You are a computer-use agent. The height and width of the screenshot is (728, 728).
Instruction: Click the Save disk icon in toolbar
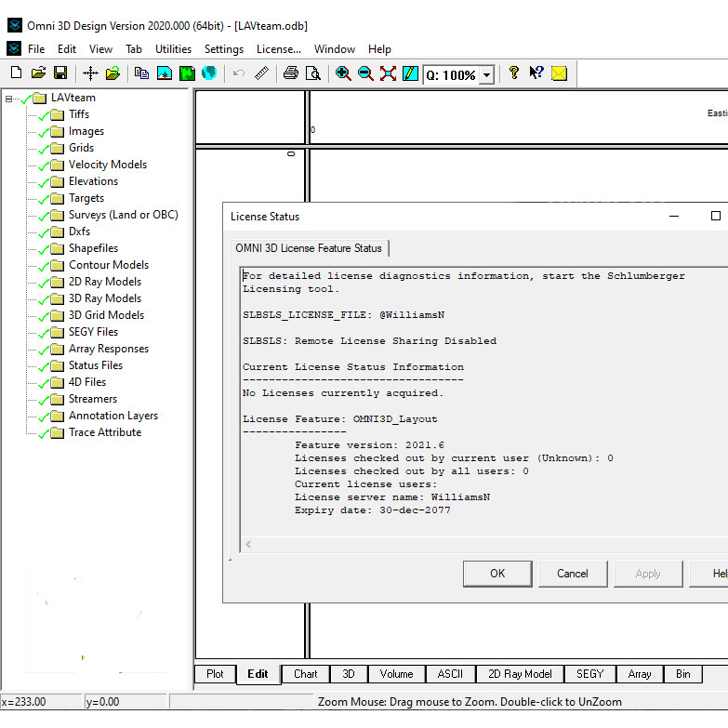[60, 73]
